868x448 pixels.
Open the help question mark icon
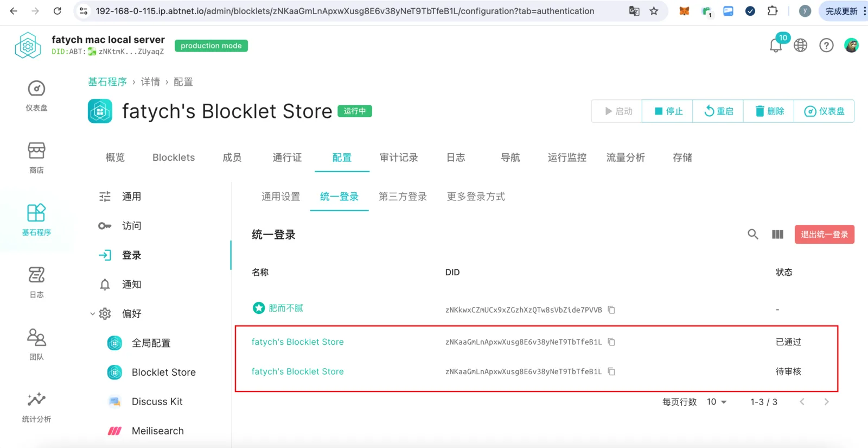pyautogui.click(x=826, y=46)
